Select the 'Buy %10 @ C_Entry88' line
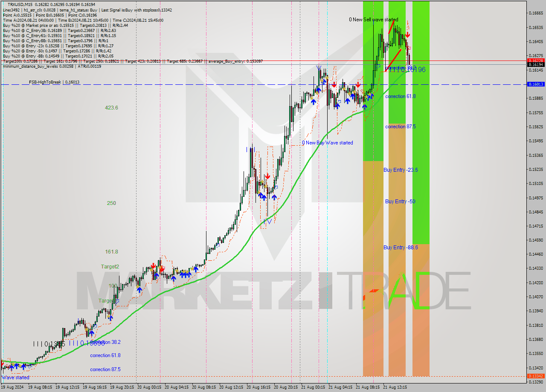Viewport: 546px width, 392px height. tap(55, 40)
